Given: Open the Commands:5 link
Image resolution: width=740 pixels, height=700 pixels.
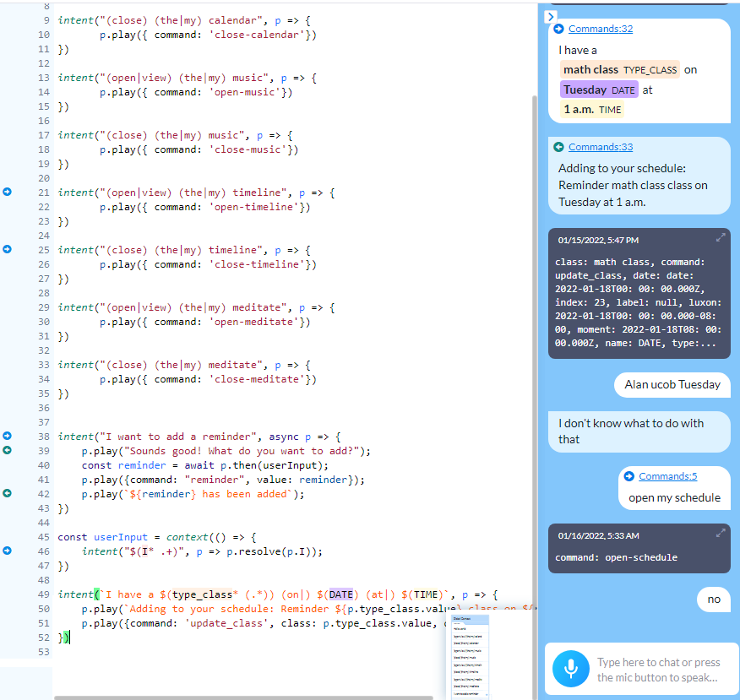Looking at the screenshot, I should [668, 476].
